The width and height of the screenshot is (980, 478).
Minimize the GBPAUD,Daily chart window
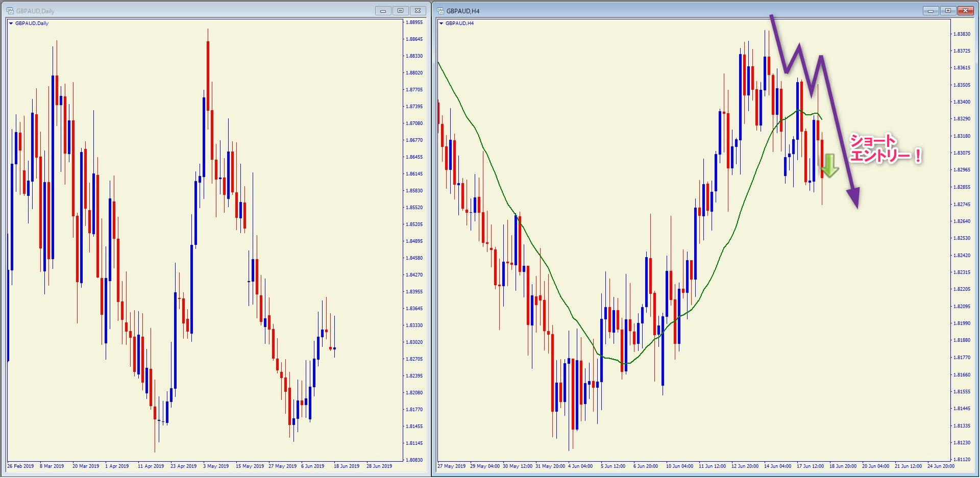(x=383, y=11)
